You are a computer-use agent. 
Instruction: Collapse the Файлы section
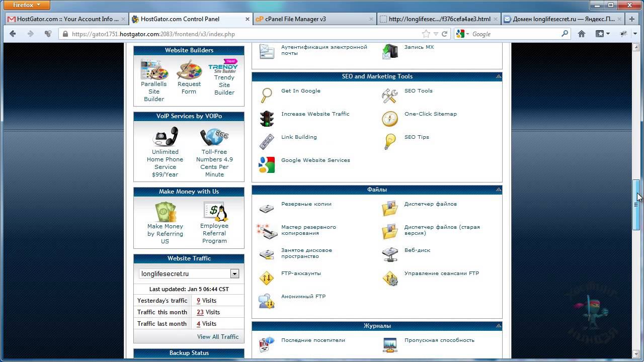click(x=499, y=190)
